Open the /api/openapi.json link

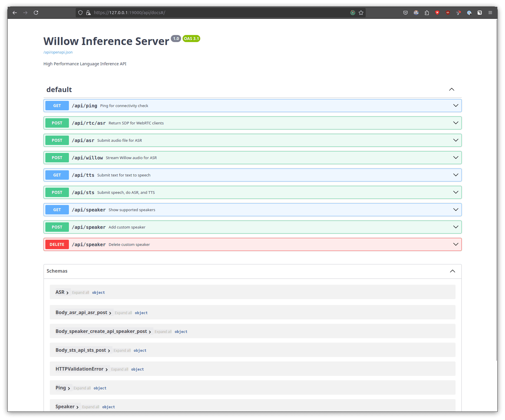point(58,52)
